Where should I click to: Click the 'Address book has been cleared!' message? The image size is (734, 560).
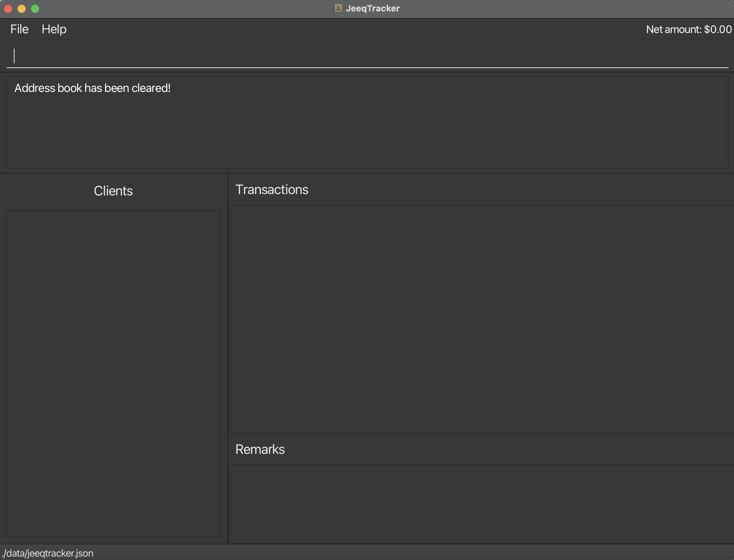pyautogui.click(x=92, y=88)
